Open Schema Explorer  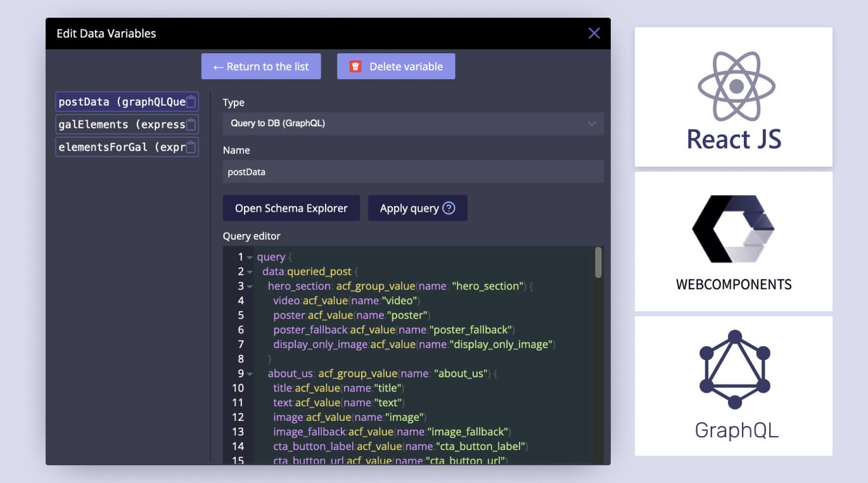(x=291, y=208)
